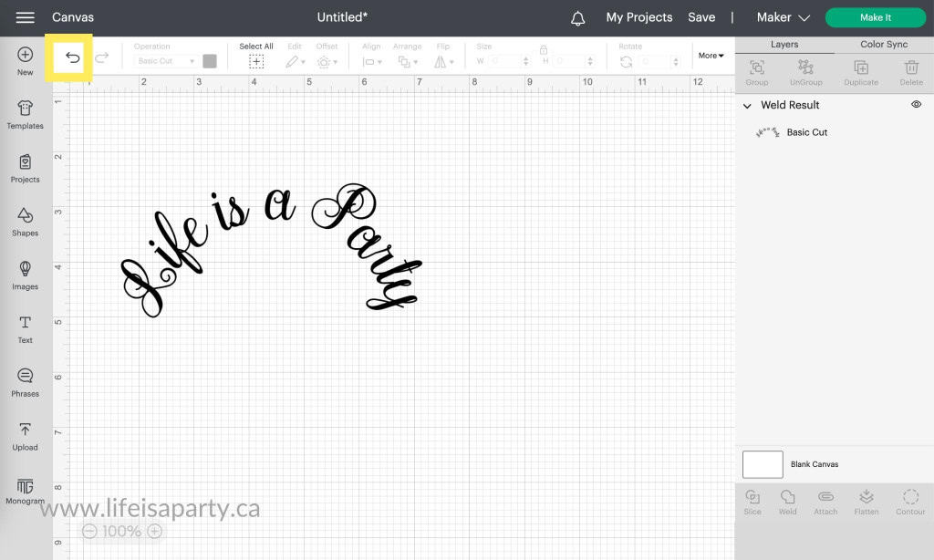Click the Make It button

[x=875, y=17]
